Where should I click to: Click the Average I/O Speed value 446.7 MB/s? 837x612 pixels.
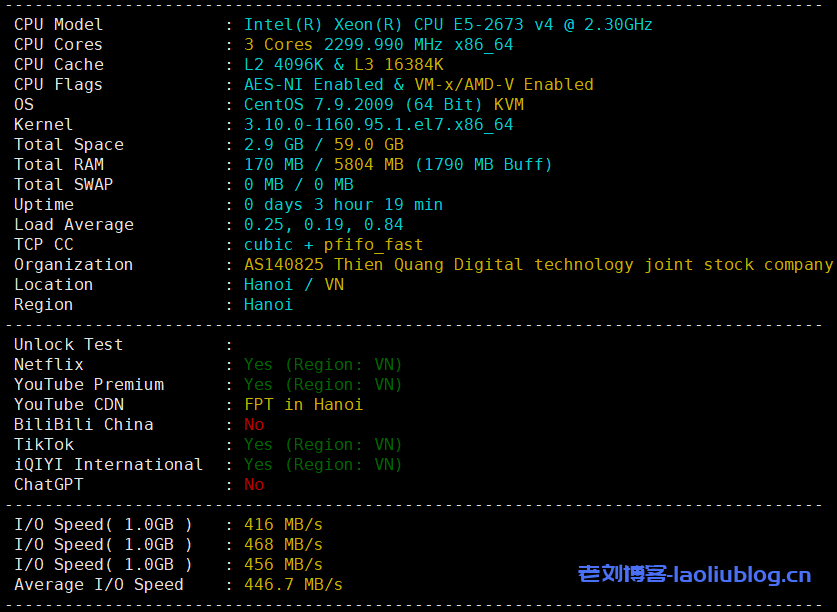(293, 584)
